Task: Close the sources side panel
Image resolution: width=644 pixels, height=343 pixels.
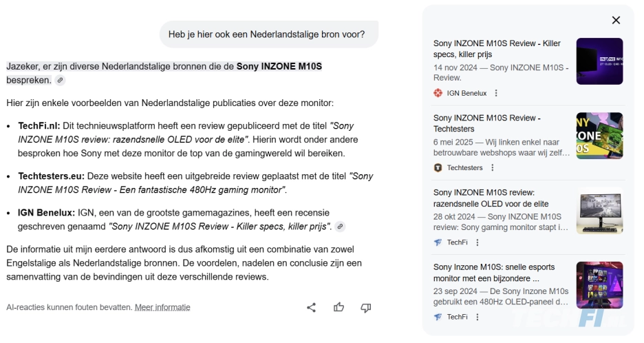Action: pos(616,21)
